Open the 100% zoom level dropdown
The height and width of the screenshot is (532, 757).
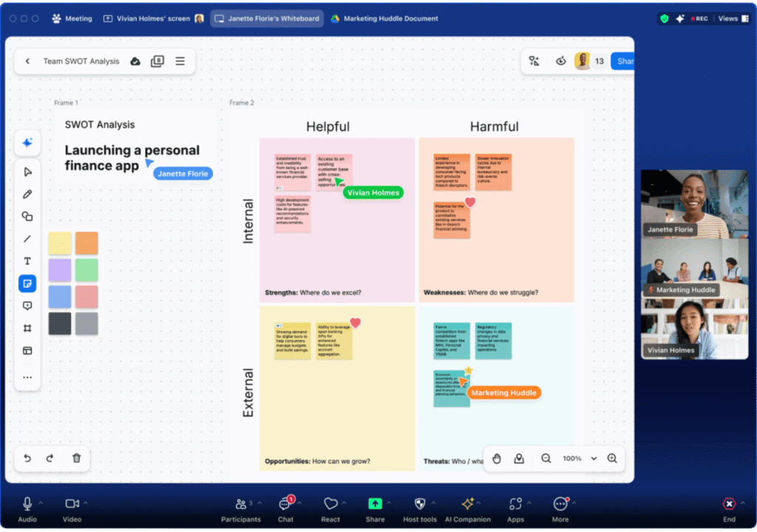[594, 459]
